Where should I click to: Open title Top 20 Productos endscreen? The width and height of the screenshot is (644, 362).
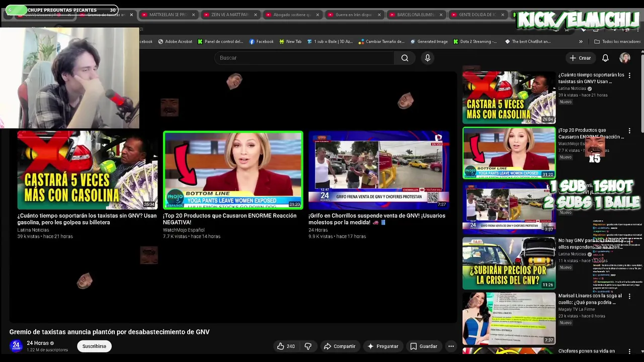pyautogui.click(x=229, y=219)
